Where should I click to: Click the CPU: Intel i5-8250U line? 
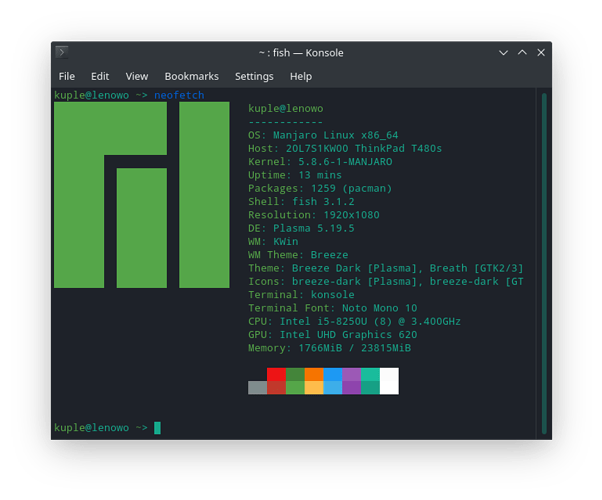tap(354, 321)
